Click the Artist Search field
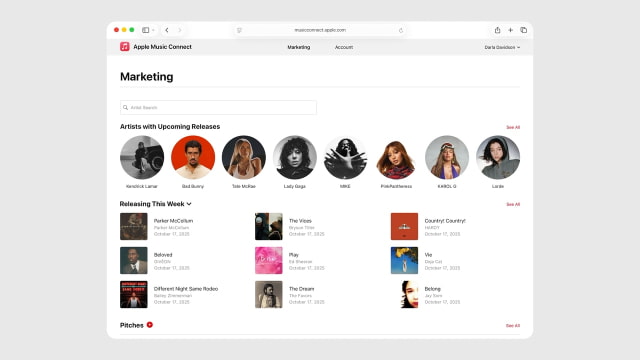Viewport: 640px width, 360px height. pos(218,107)
